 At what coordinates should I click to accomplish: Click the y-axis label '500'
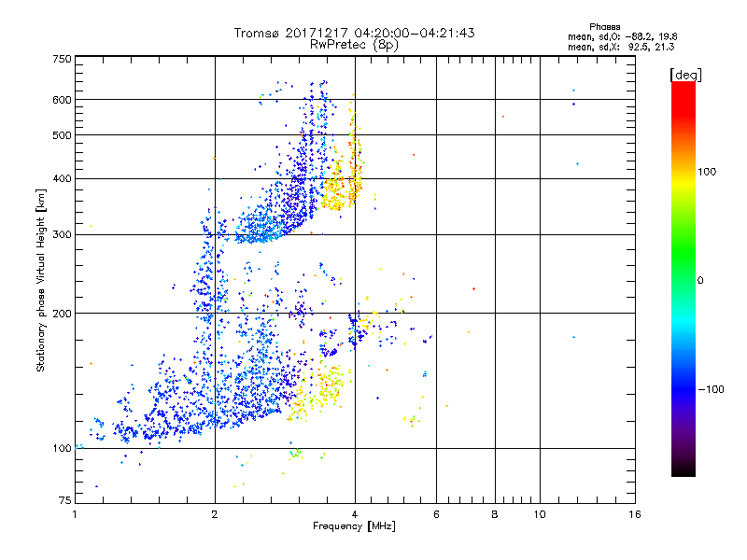63,135
